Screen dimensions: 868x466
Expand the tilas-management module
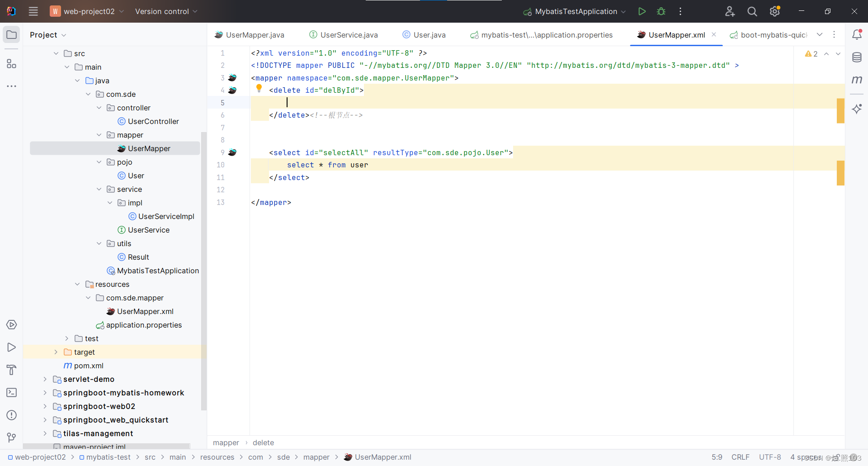coord(45,433)
